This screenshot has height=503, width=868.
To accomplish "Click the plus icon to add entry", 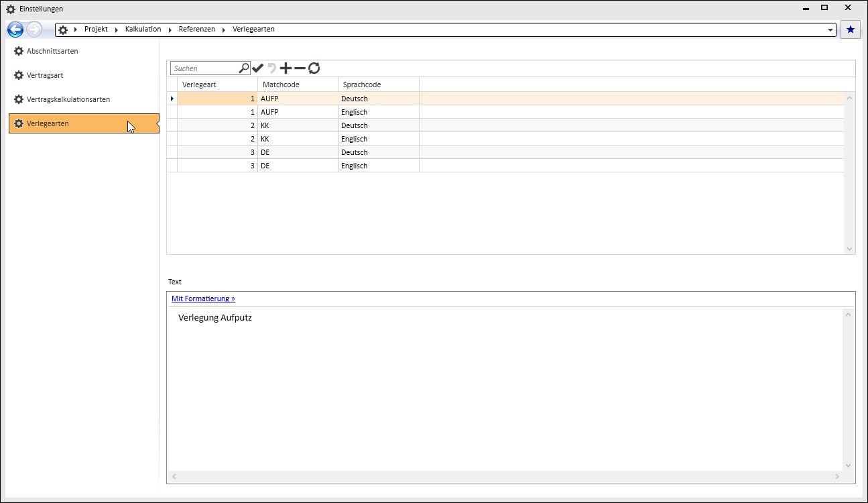I will (x=286, y=68).
